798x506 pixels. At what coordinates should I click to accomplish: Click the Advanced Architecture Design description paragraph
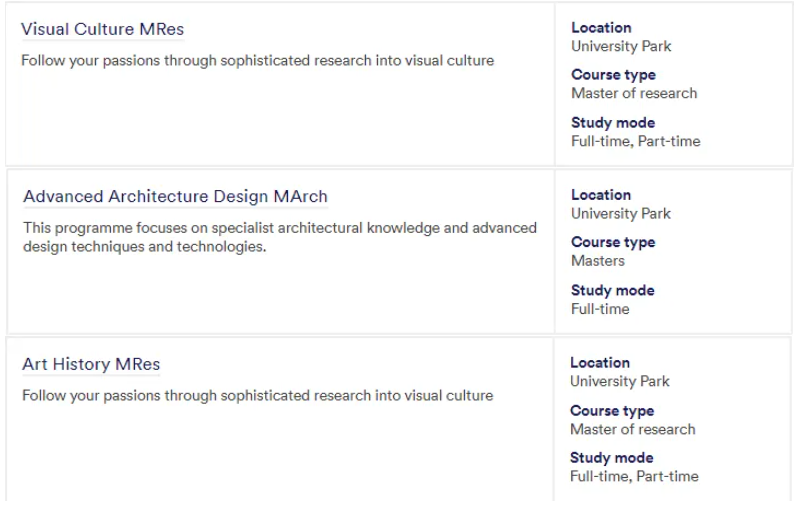[x=280, y=237]
